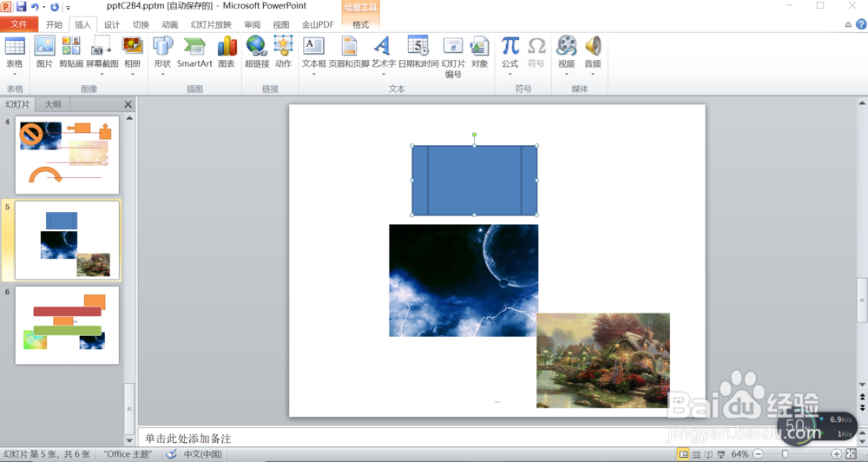Minimize the ribbon with caret icon

[848, 24]
